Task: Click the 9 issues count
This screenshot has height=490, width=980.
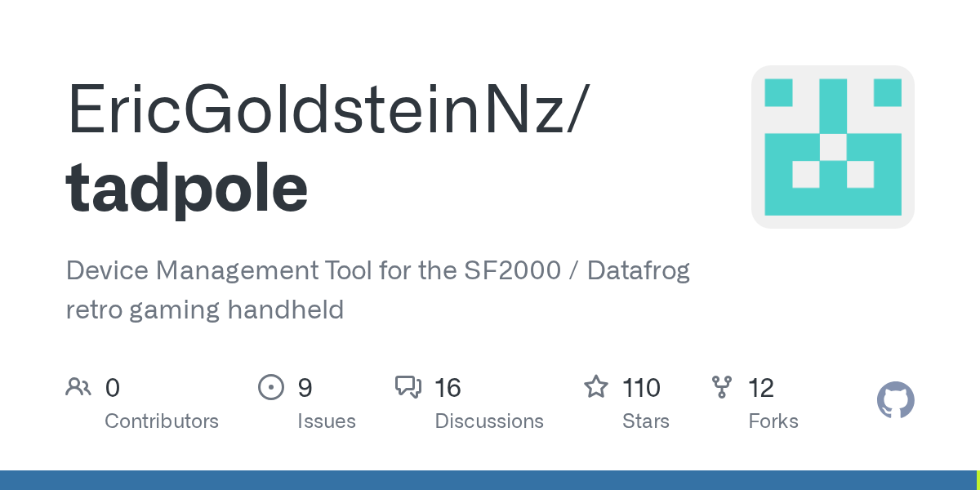Action: tap(305, 388)
